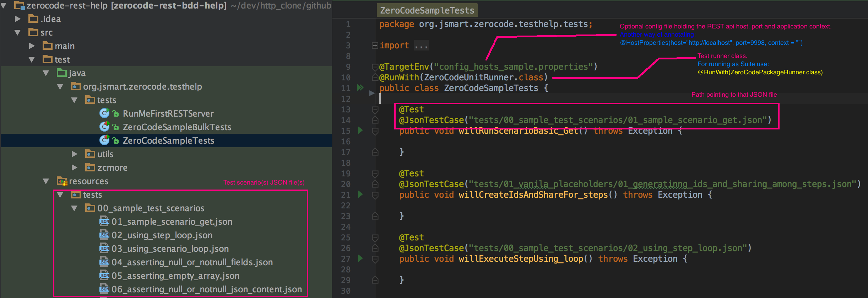Click the run class gutter icon on line 11
The height and width of the screenshot is (298, 868).
tap(360, 87)
